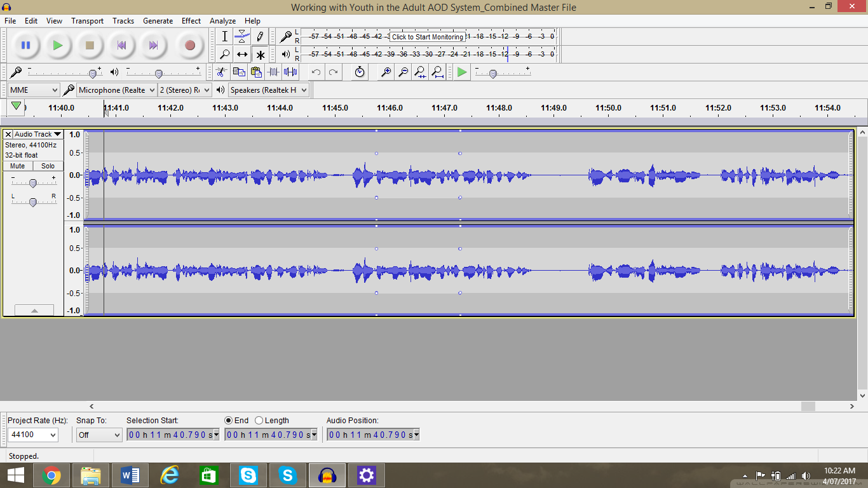Select the Zoom tool
The height and width of the screenshot is (488, 868).
point(224,54)
